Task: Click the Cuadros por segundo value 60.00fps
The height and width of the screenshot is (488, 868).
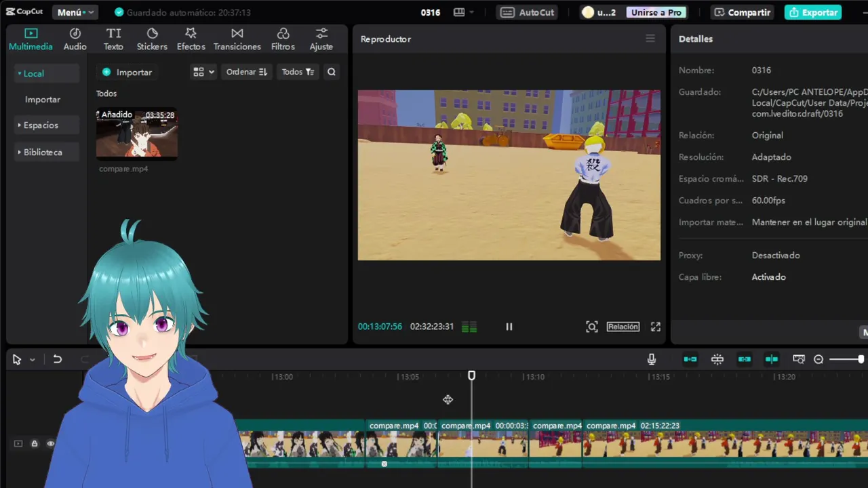Action: [768, 200]
